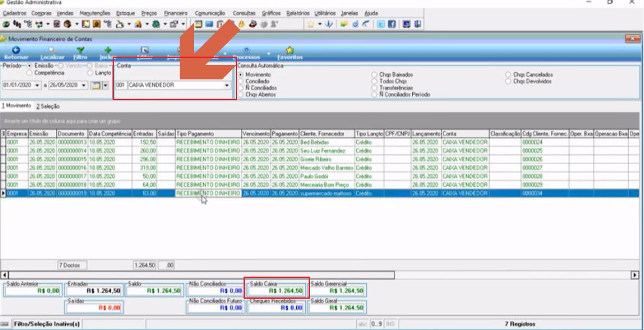
Task: Click the Retornar back-arrow icon
Action: pyautogui.click(x=16, y=50)
